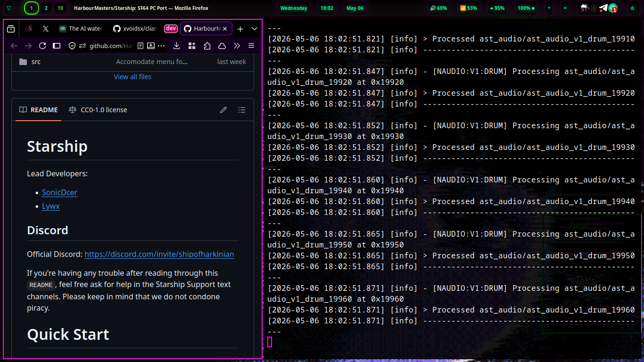Click the 53% Wi-Fi signal indicator
The image size is (644, 362).
(469, 8)
